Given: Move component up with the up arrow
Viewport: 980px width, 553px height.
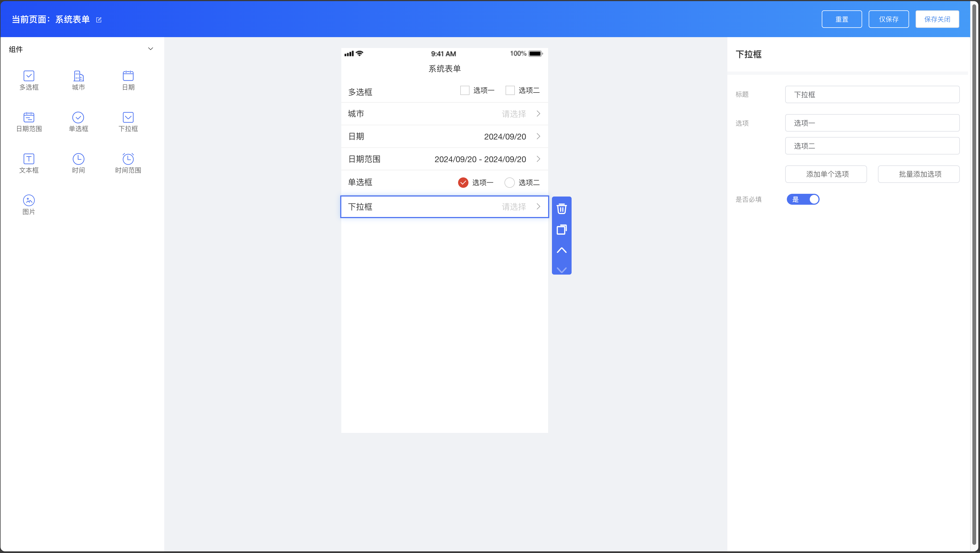Looking at the screenshot, I should (561, 250).
